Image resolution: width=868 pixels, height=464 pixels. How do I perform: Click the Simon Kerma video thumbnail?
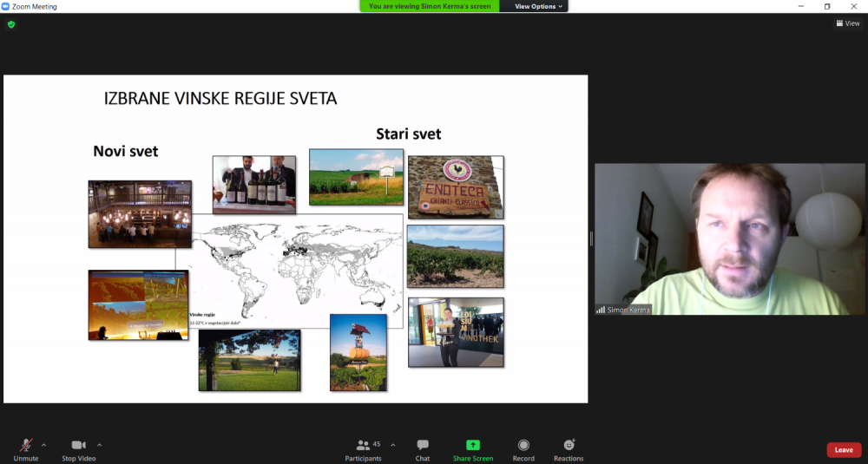click(x=729, y=239)
